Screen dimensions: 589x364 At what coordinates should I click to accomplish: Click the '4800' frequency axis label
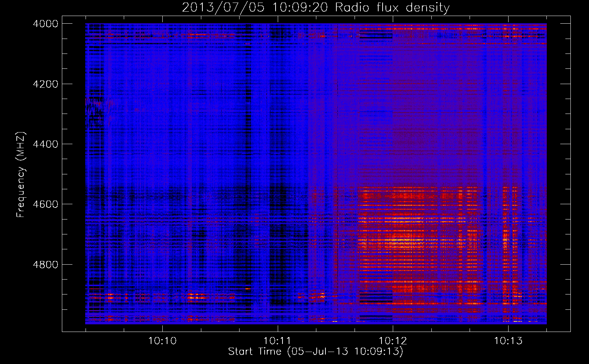[x=45, y=264]
